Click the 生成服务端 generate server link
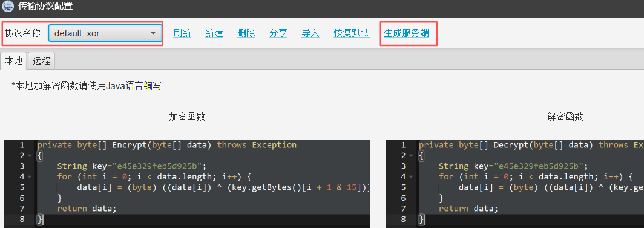Viewport: 644px width, 228px height. 406,33
